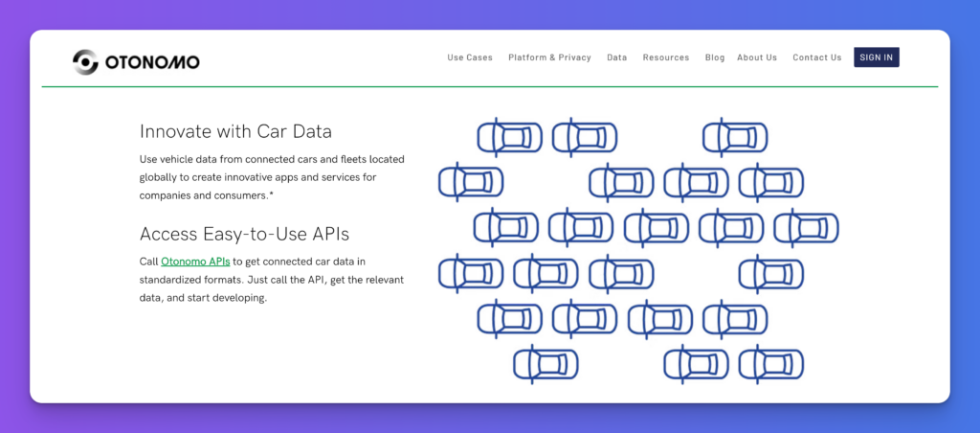Click the bottom-right car icon

pyautogui.click(x=770, y=365)
